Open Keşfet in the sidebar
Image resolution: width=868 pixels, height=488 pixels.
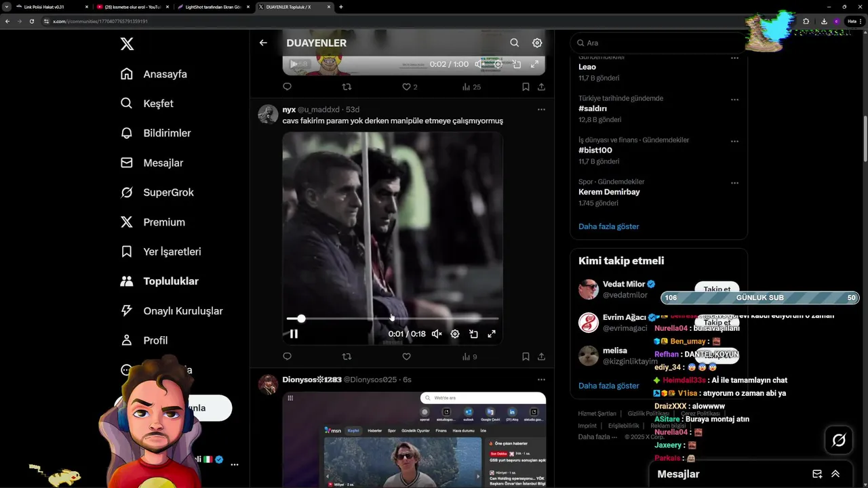click(x=146, y=104)
